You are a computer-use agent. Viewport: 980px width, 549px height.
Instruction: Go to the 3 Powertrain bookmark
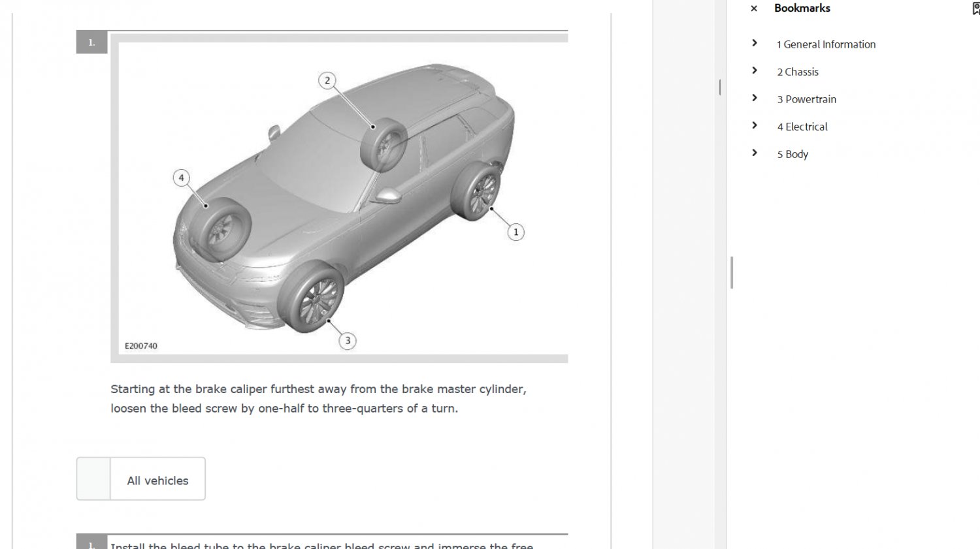(x=807, y=99)
